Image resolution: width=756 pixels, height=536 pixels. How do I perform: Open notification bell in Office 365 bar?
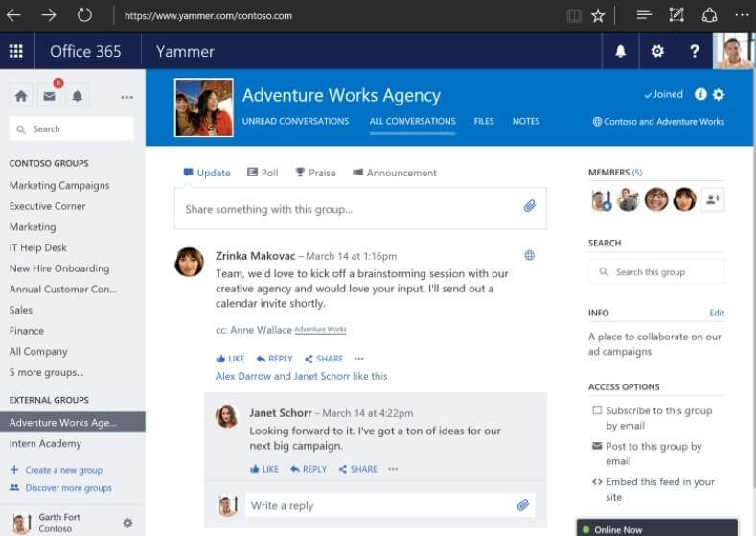click(621, 51)
